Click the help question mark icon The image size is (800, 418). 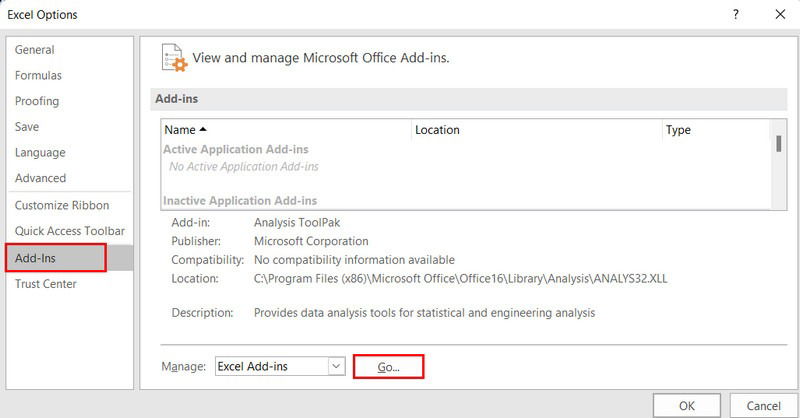[736, 14]
